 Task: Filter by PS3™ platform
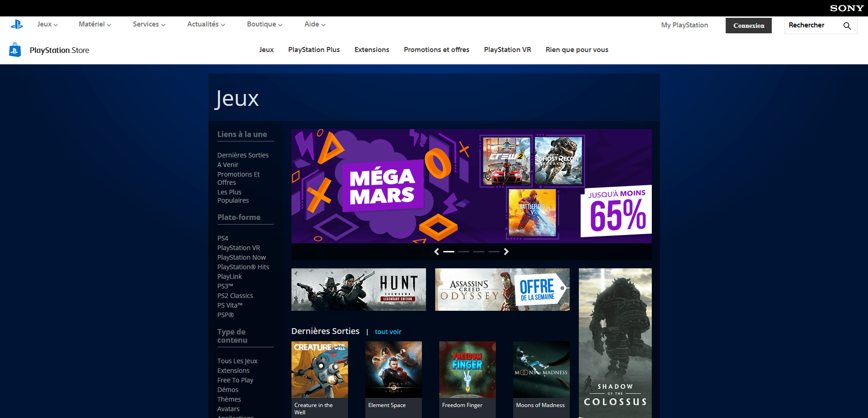tap(225, 286)
